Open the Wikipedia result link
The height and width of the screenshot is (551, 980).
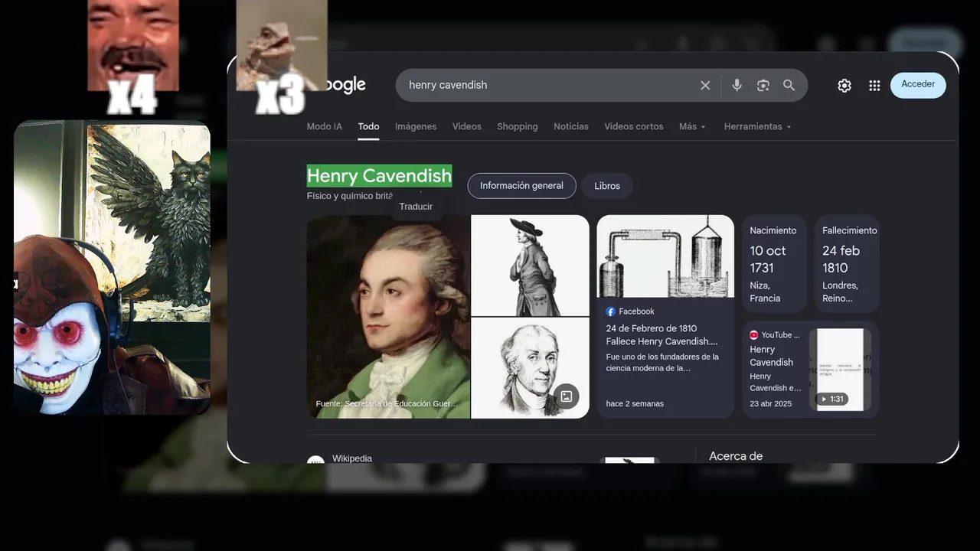coord(351,458)
